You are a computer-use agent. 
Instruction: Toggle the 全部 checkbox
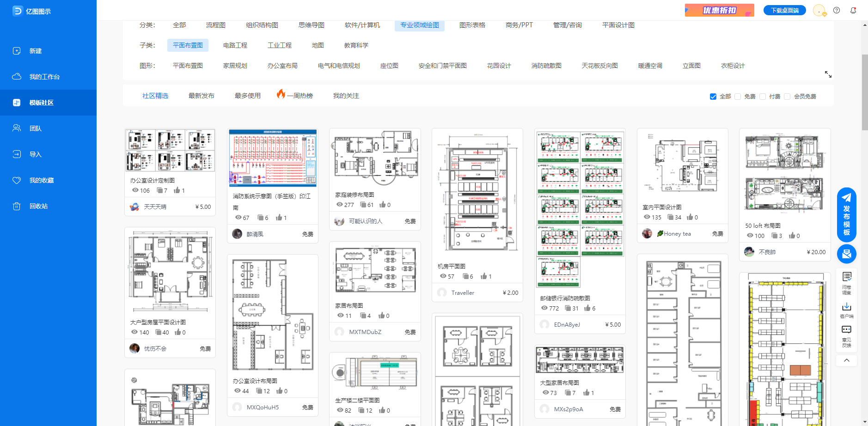[713, 97]
